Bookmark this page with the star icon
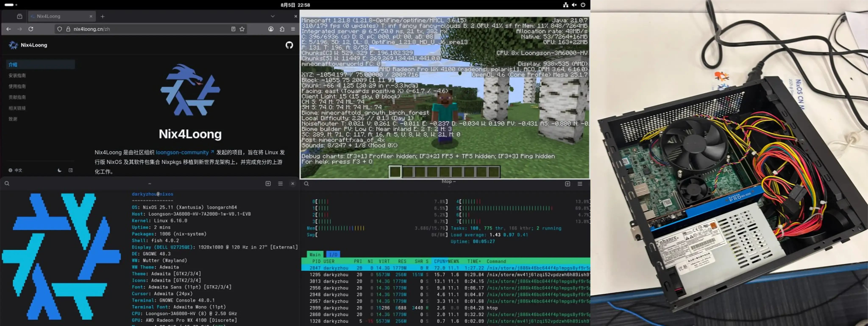Screen dimensions: 868x326 pos(242,29)
